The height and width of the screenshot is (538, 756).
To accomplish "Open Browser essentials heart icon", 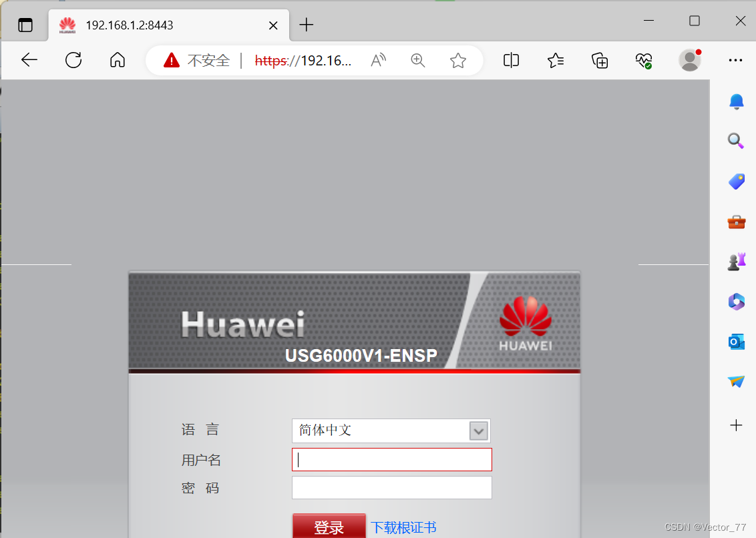I will [x=644, y=60].
